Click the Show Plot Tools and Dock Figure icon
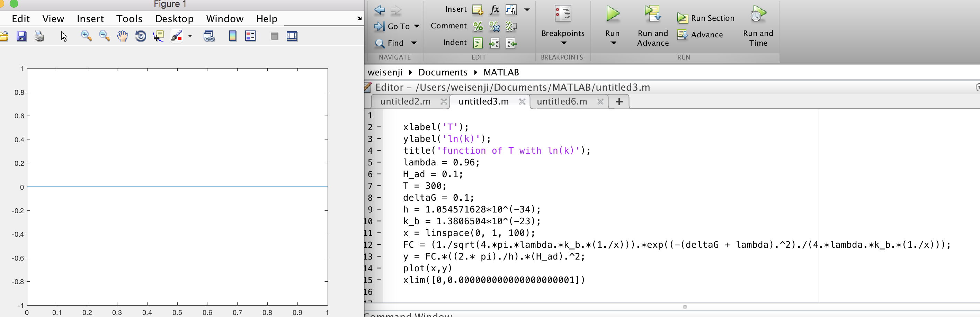This screenshot has width=980, height=317. (x=292, y=36)
